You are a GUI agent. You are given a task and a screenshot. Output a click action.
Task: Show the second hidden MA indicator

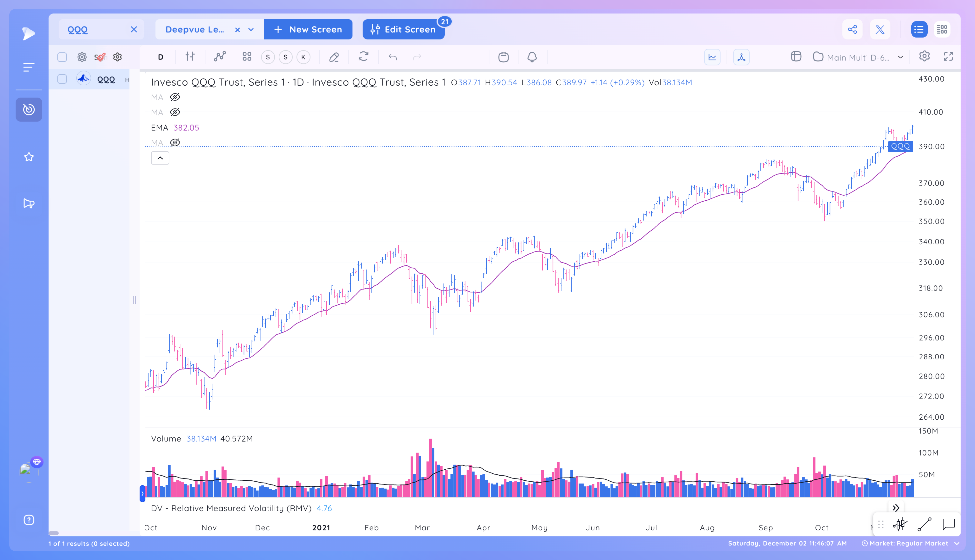175,112
